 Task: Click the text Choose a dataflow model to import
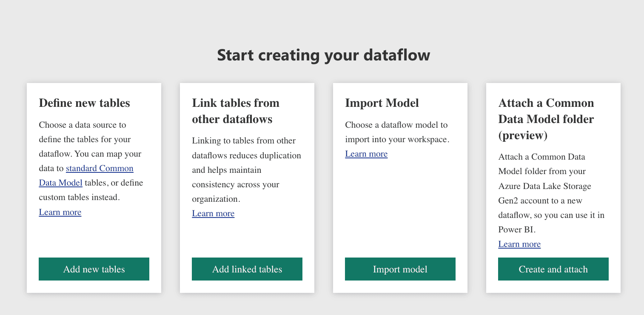pyautogui.click(x=397, y=132)
